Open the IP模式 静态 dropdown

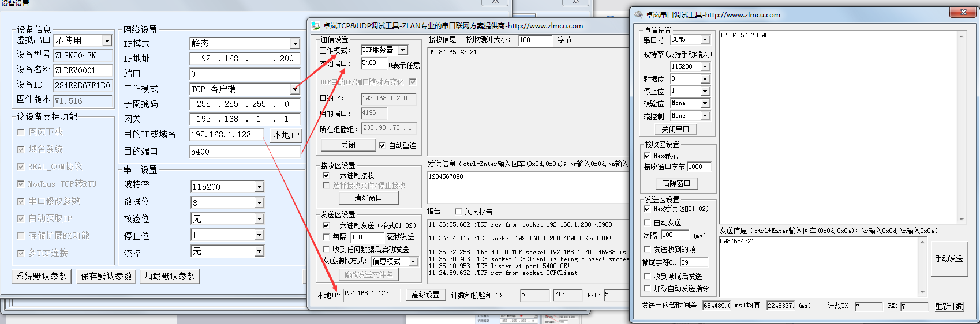tap(295, 44)
